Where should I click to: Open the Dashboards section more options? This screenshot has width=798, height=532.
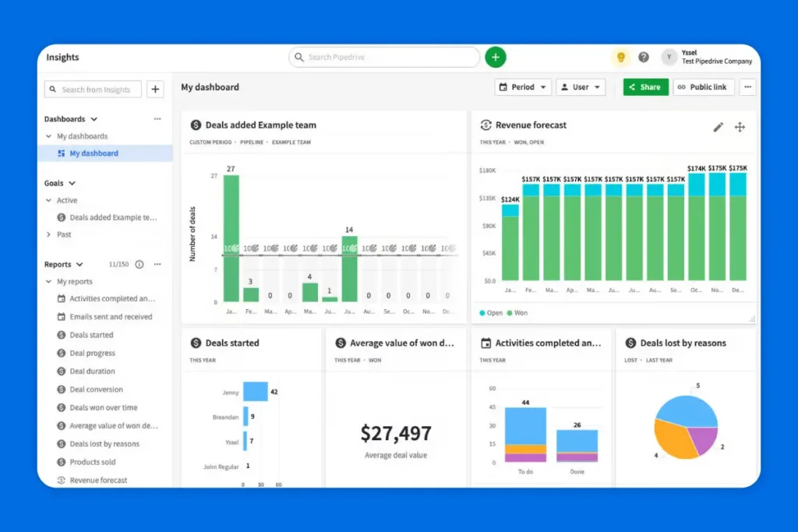(x=157, y=119)
